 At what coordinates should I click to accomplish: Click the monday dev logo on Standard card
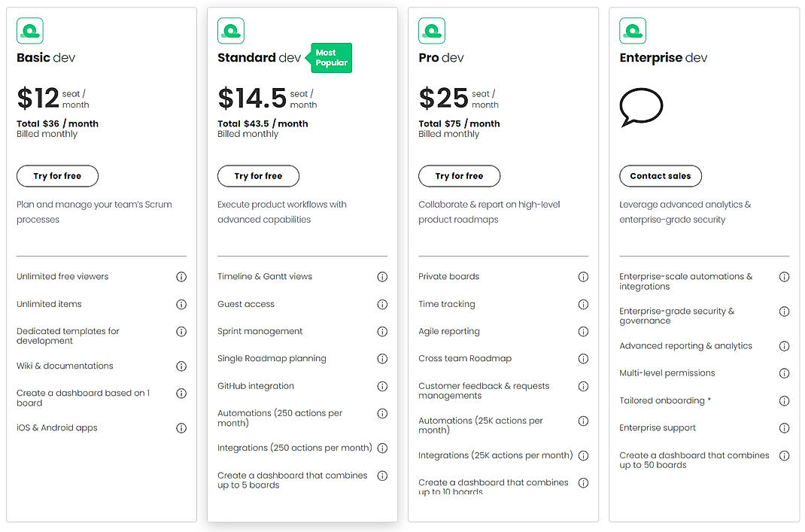pos(231,30)
